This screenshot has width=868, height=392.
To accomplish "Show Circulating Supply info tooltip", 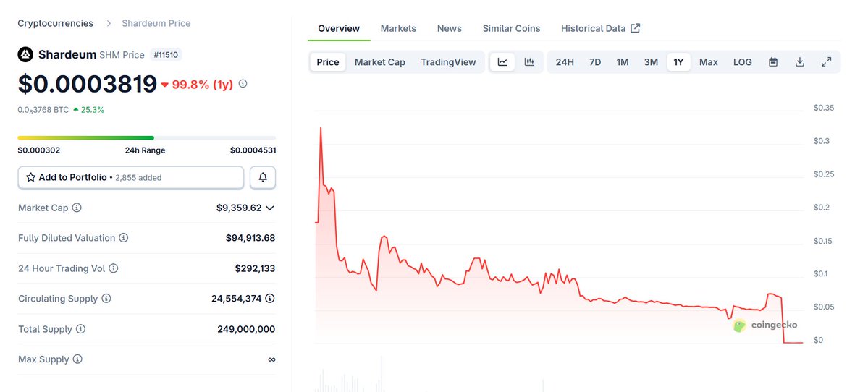I will [106, 299].
